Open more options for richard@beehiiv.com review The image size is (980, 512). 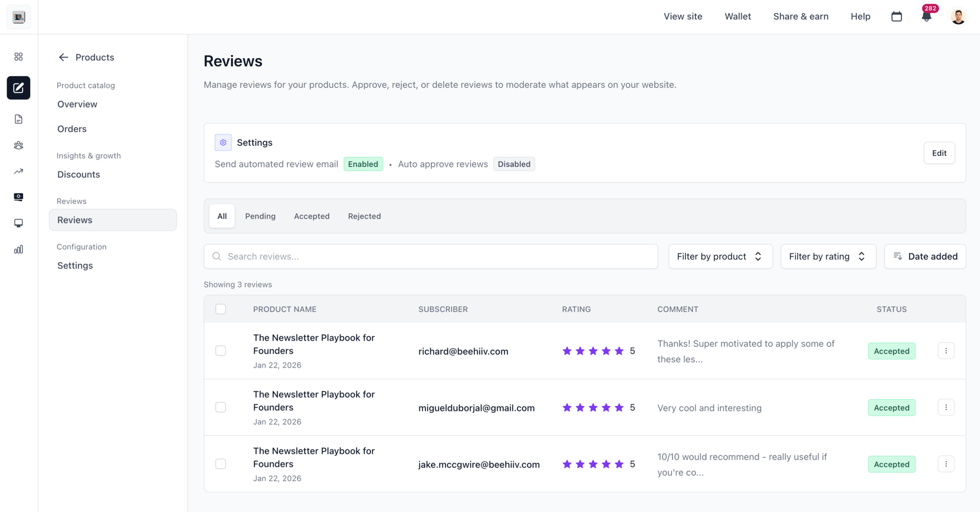click(946, 351)
